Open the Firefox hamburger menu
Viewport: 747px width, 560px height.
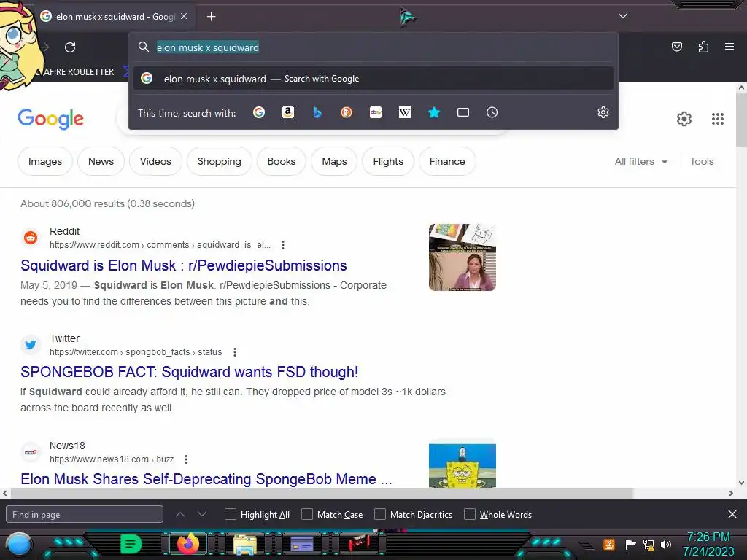click(729, 47)
